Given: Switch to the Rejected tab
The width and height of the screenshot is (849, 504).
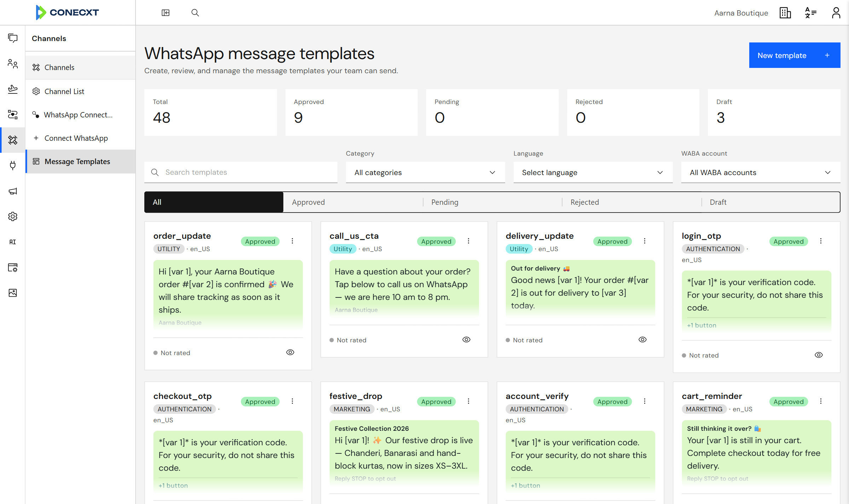Looking at the screenshot, I should (x=632, y=202).
